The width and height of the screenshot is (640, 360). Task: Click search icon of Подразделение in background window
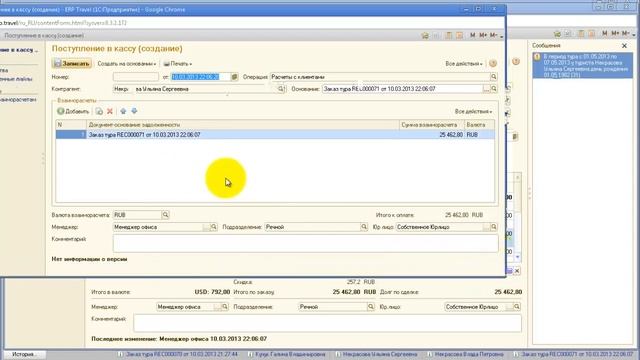[371, 307]
